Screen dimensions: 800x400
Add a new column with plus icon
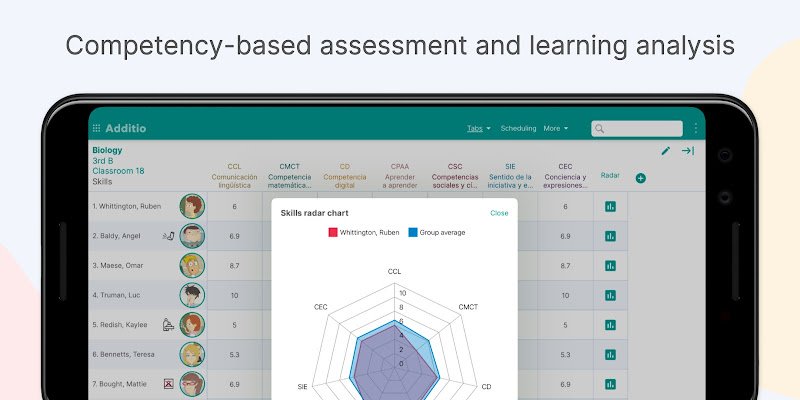click(641, 178)
